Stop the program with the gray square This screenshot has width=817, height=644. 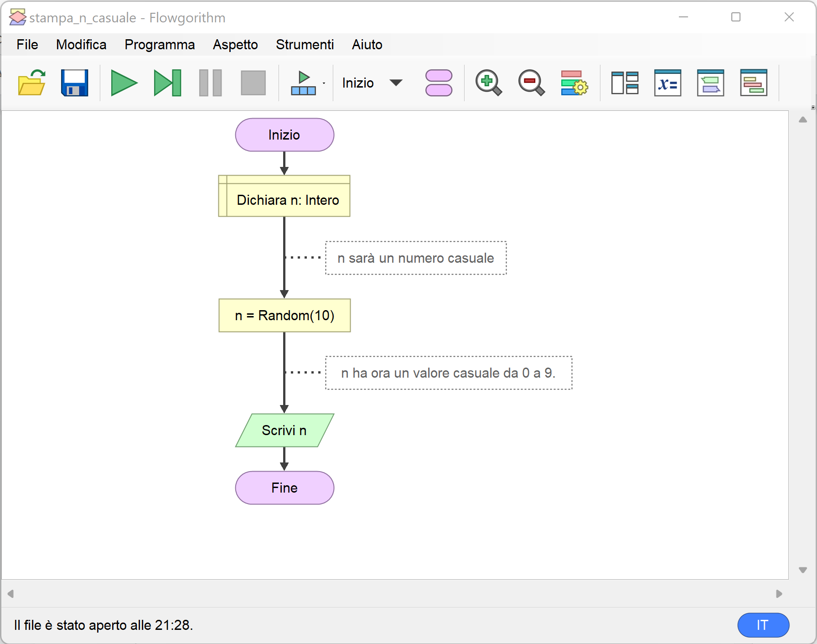pos(253,83)
